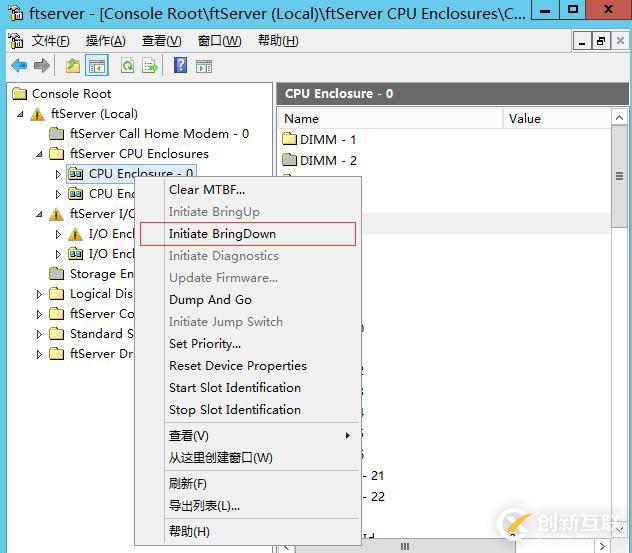Collapse the ftServer (Local) node

tap(20, 114)
